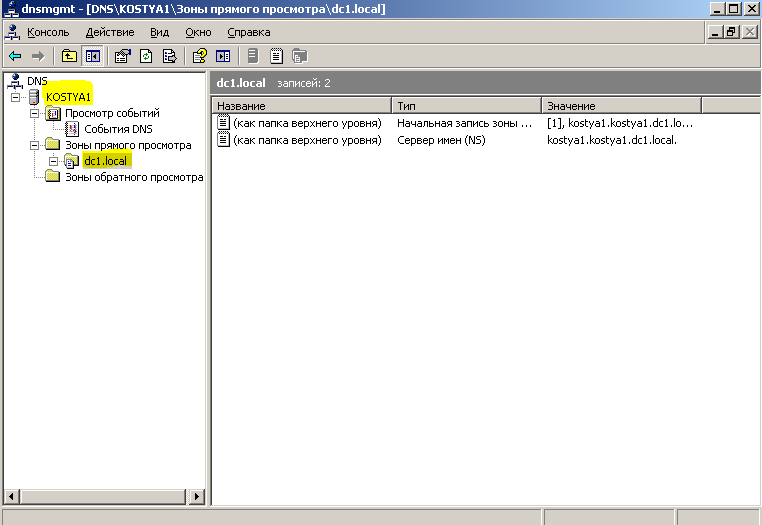Click the dnsmgmt title bar icon
762x525 pixels.
point(11,9)
